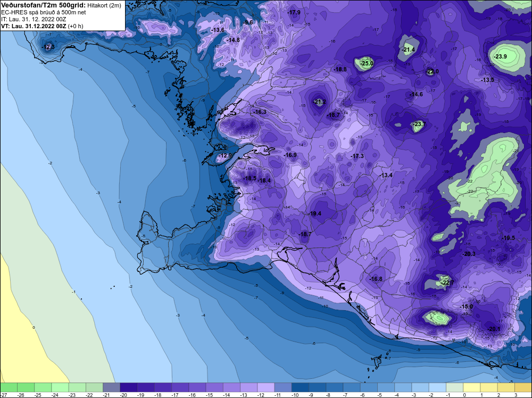Click the -13.5 temperature label
The image size is (532, 398).
click(487, 80)
